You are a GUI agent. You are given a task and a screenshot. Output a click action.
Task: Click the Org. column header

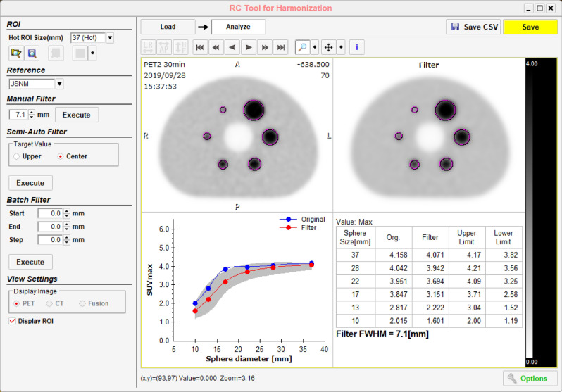[x=393, y=237]
